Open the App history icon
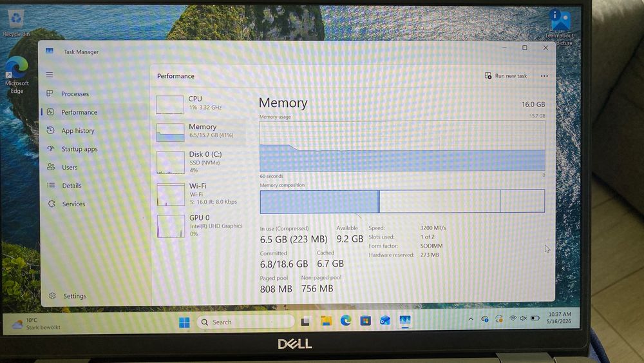This screenshot has height=363, width=644. coord(50,130)
